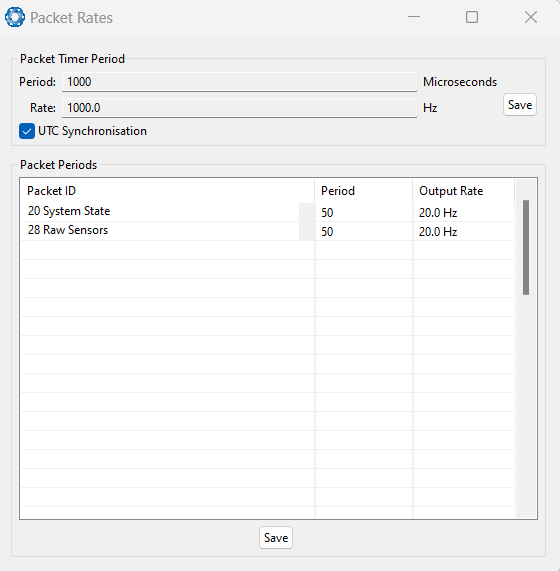Click the Packet Rates app icon
The image size is (560, 571).
coord(15,17)
